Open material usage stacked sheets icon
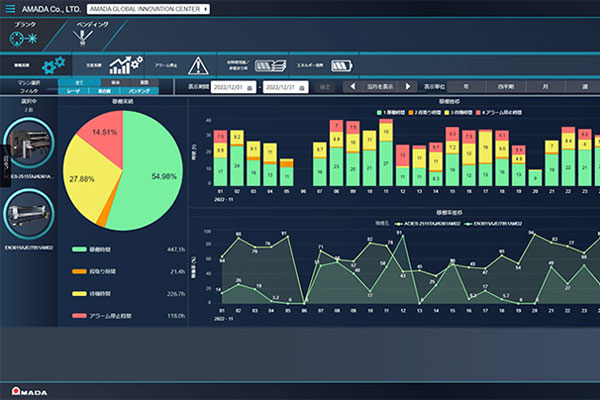This screenshot has width=600, height=400. 271,66
